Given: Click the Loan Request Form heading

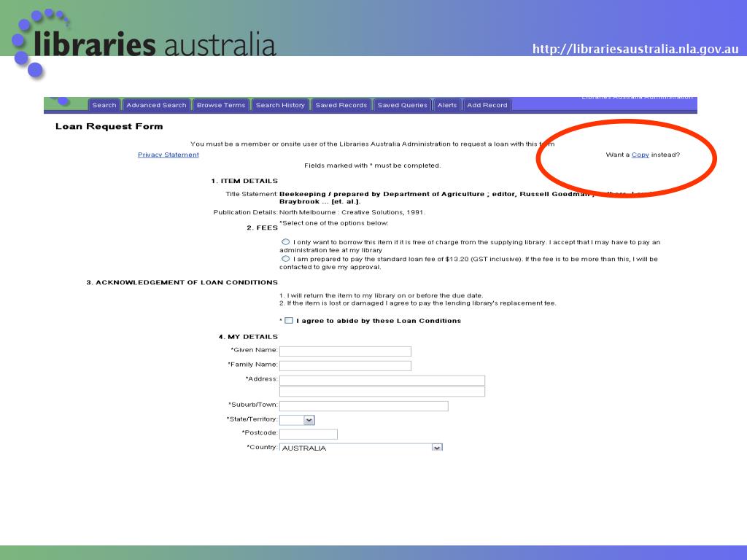Looking at the screenshot, I should pos(109,126).
